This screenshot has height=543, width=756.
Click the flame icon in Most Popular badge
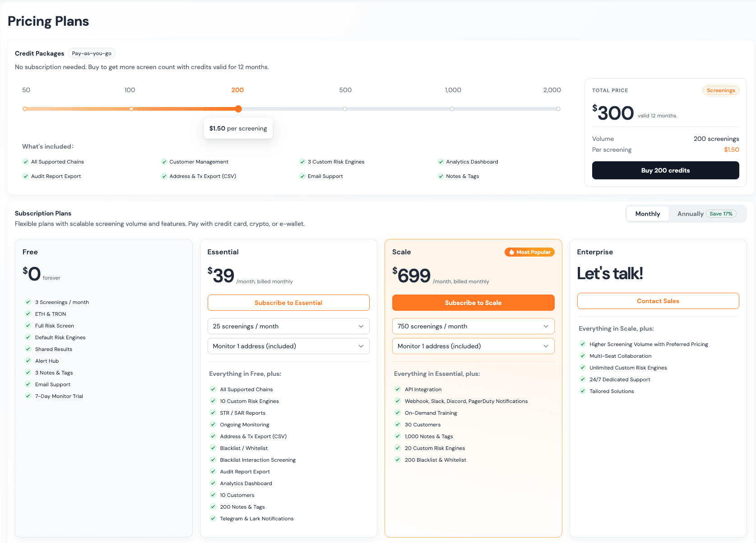click(x=511, y=252)
